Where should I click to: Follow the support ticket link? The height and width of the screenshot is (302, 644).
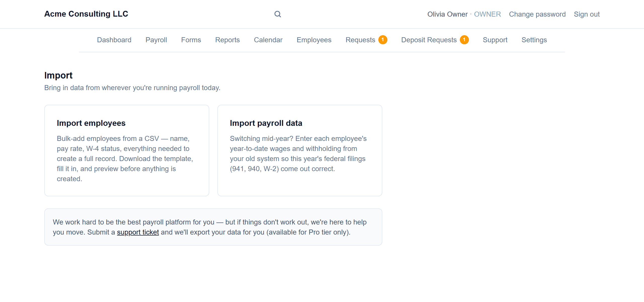tap(138, 232)
